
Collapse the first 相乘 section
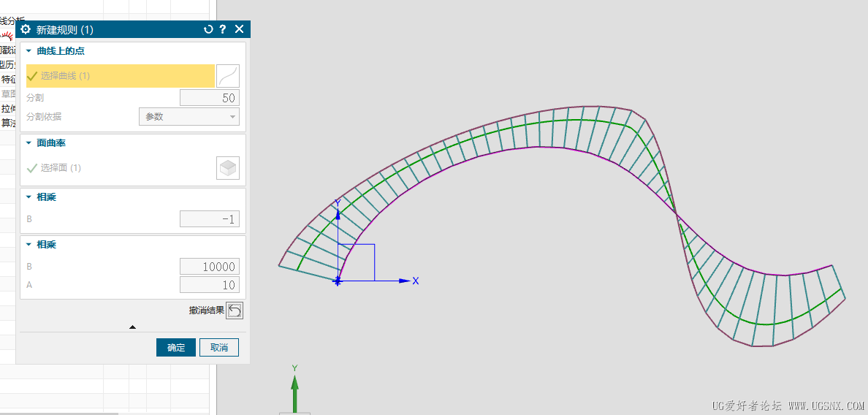coord(28,197)
